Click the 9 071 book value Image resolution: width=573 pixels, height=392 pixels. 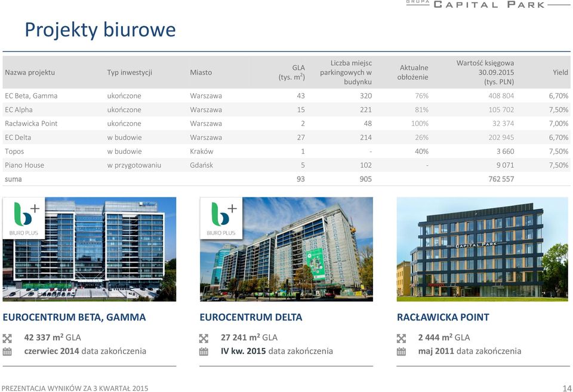tap(506, 165)
